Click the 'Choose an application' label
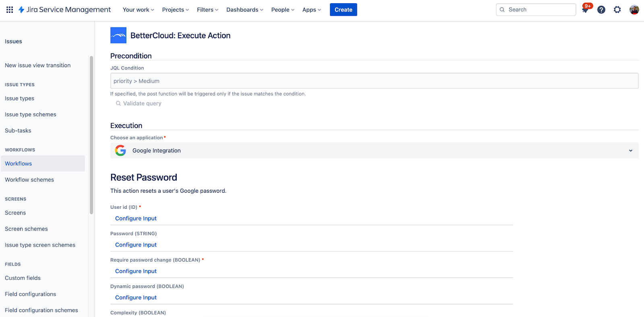Screen dimensions: 644x317 136,138
